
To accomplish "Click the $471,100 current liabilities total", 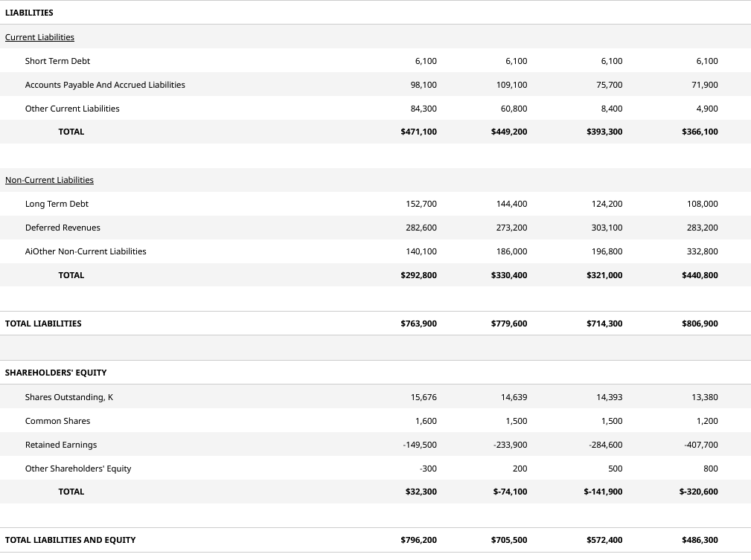I will [x=418, y=132].
